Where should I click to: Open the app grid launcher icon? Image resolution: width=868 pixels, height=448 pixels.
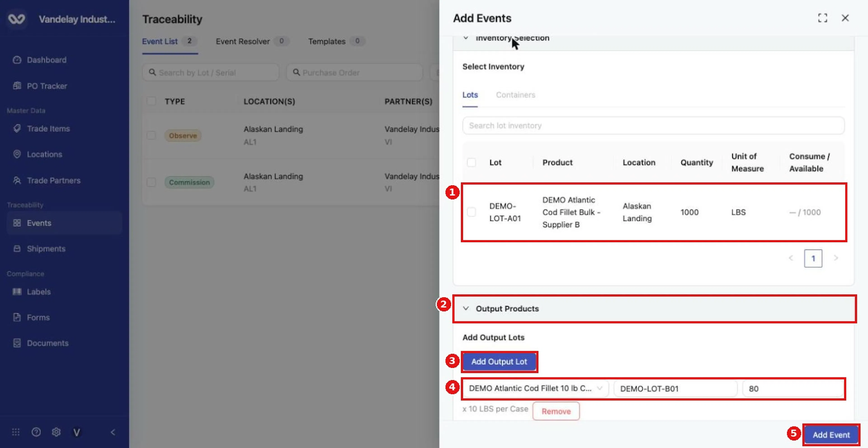pos(16,432)
